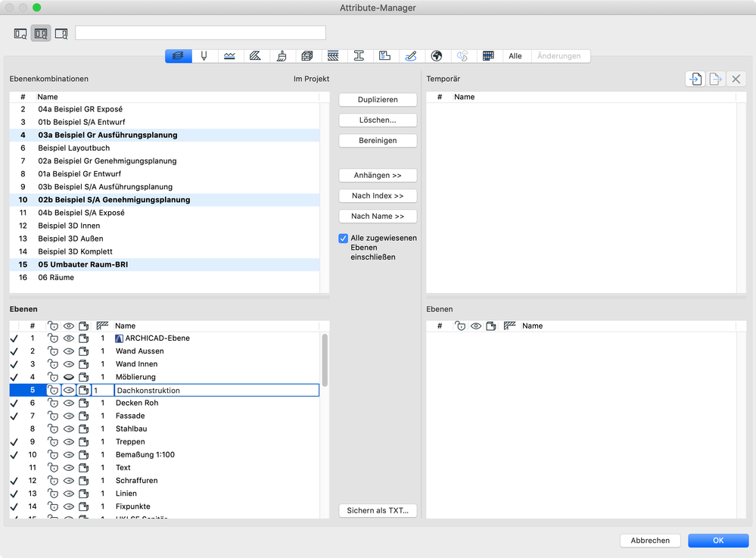
Task: Switch to the Alle tab
Action: [515, 56]
